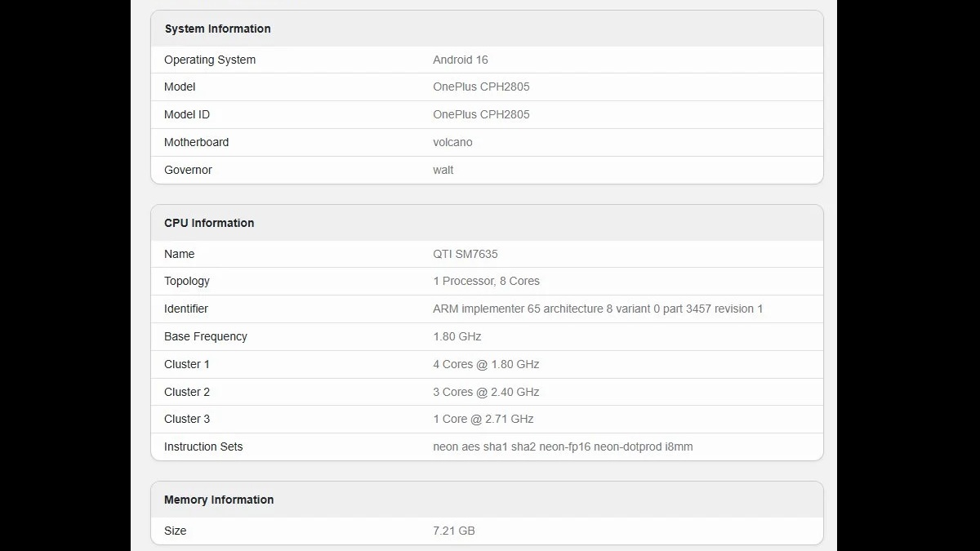Select Cluster 1 value 4 Cores @ 1.80 GHz
Image resolution: width=980 pixels, height=551 pixels.
click(x=486, y=364)
